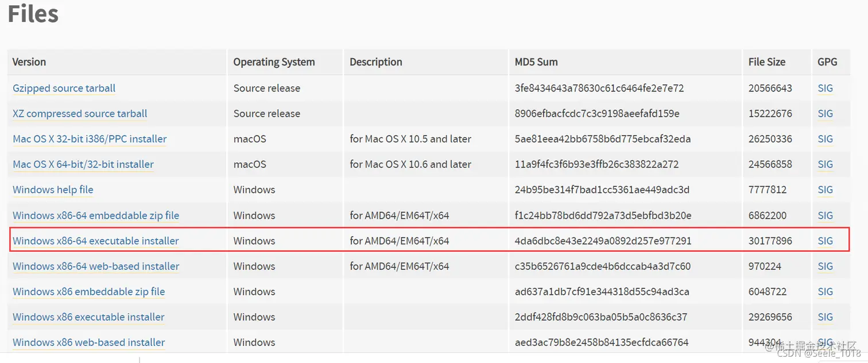868x363 pixels.
Task: Click file size 6862200
Action: coord(768,215)
